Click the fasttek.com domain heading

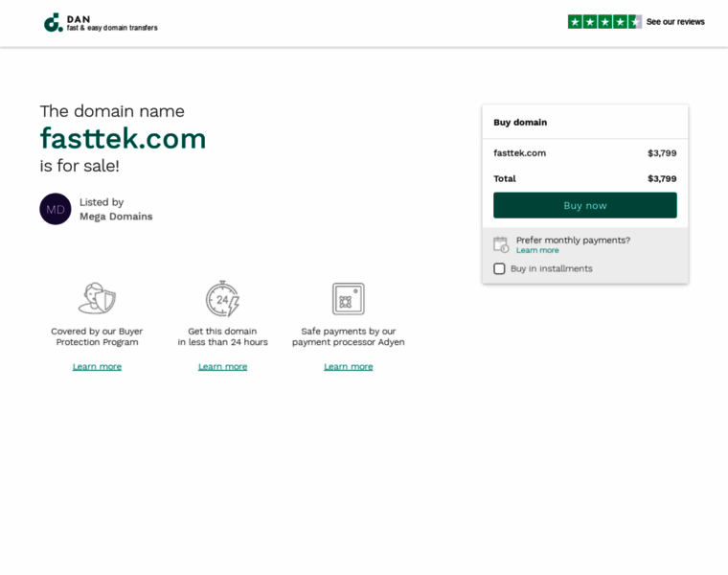pos(123,138)
